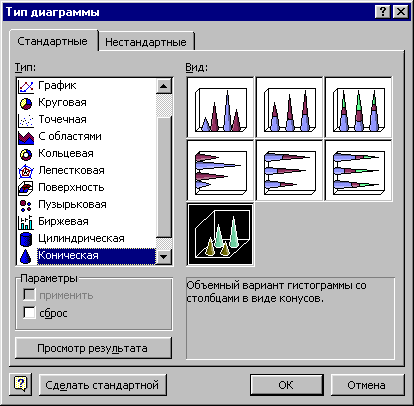
Task: Choose the Лепестковая radar chart icon
Action: [x=26, y=171]
